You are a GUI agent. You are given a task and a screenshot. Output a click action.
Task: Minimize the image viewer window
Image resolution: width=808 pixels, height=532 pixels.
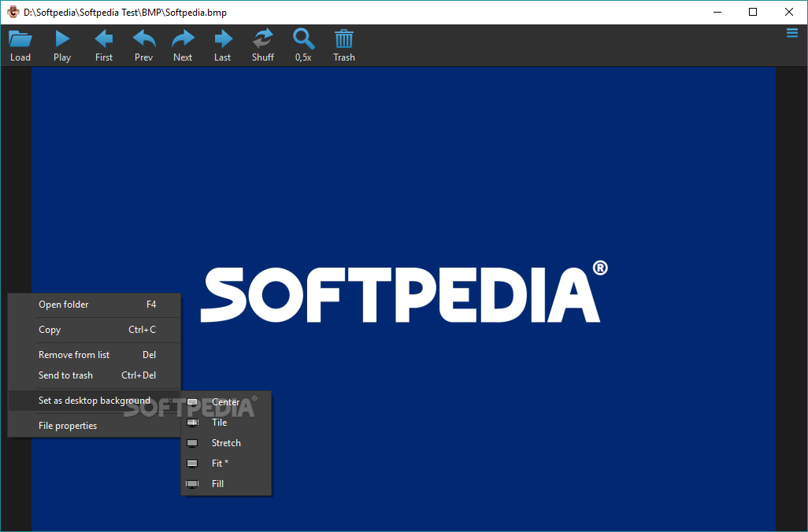click(717, 12)
